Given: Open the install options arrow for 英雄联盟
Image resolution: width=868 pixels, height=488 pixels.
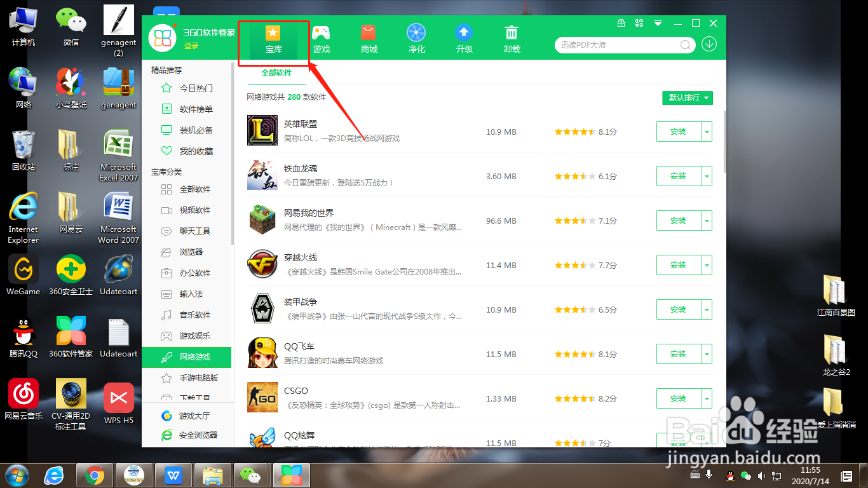Looking at the screenshot, I should click(x=707, y=132).
